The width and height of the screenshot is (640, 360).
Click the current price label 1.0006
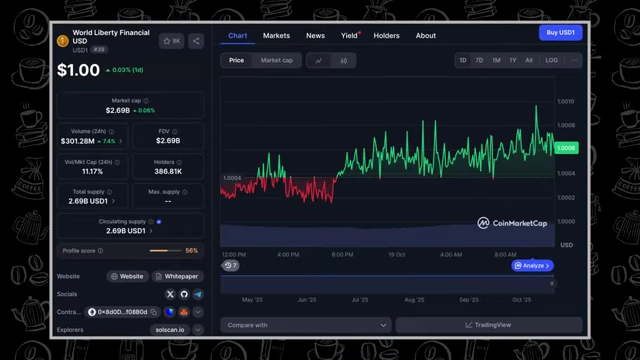click(x=567, y=148)
